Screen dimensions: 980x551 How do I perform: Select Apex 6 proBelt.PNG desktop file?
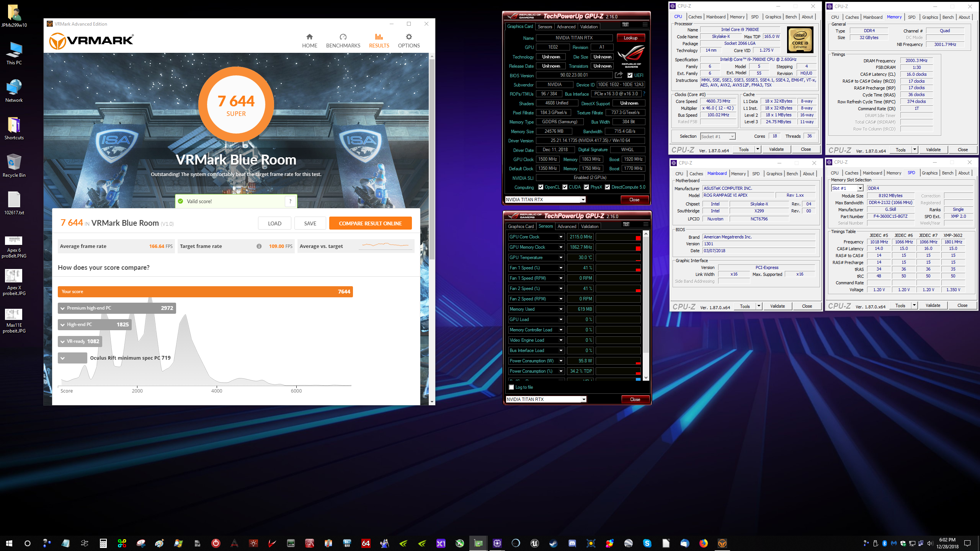coord(14,247)
